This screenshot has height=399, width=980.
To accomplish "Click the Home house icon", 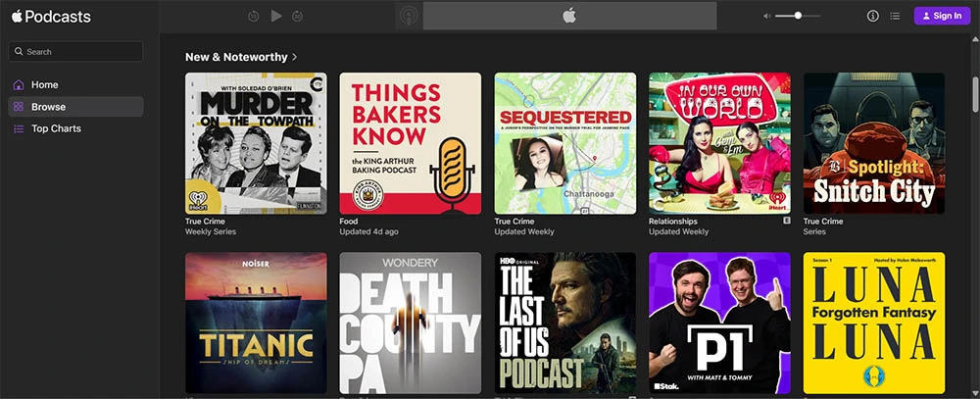I will click(19, 84).
